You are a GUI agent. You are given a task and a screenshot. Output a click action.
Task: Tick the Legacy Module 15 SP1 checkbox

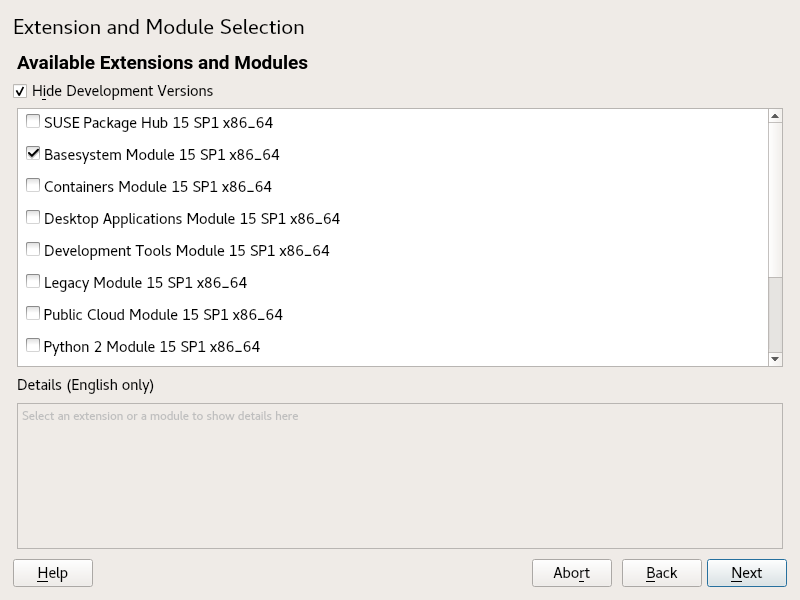(x=33, y=283)
